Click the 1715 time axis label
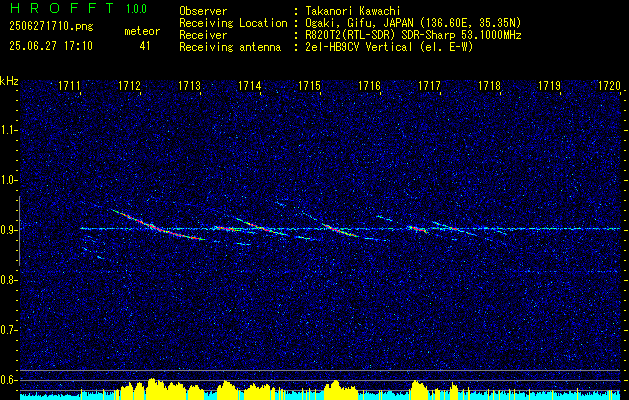This screenshot has height=400, width=629. coord(309,85)
